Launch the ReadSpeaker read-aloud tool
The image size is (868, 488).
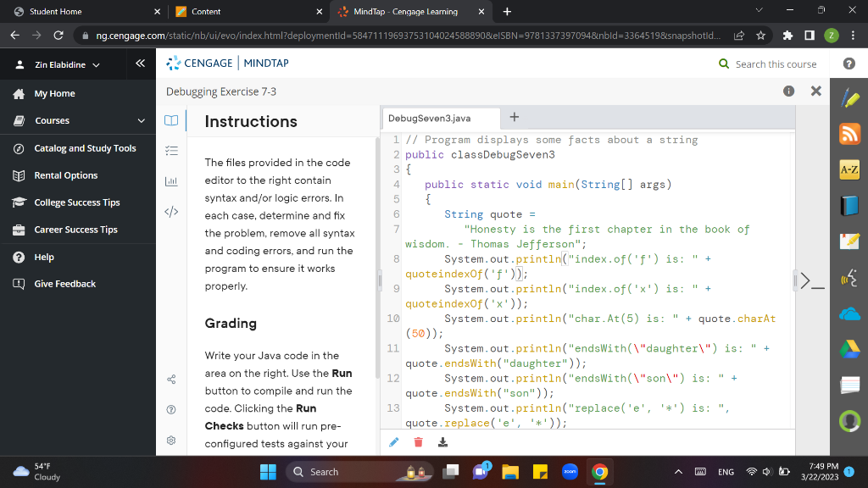pyautogui.click(x=849, y=275)
